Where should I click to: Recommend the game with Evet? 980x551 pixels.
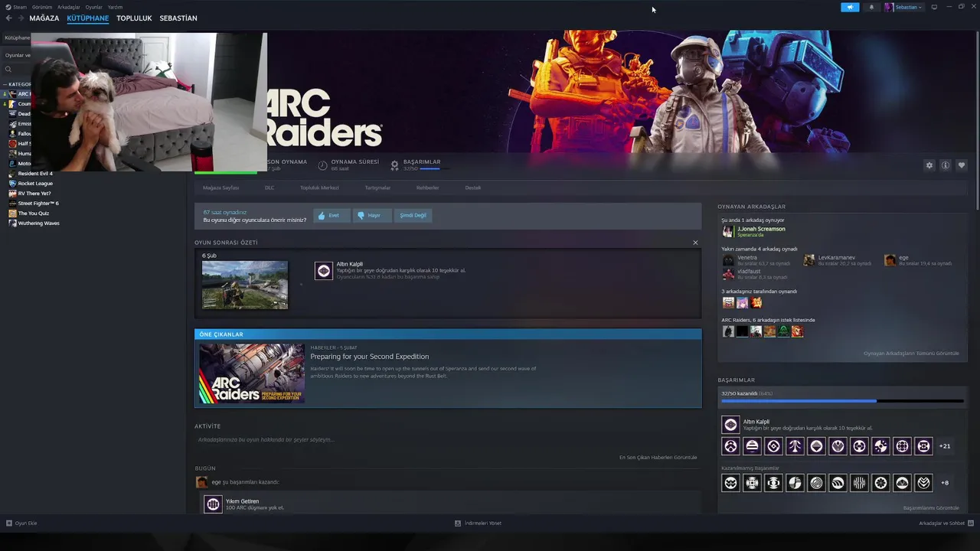tap(332, 216)
